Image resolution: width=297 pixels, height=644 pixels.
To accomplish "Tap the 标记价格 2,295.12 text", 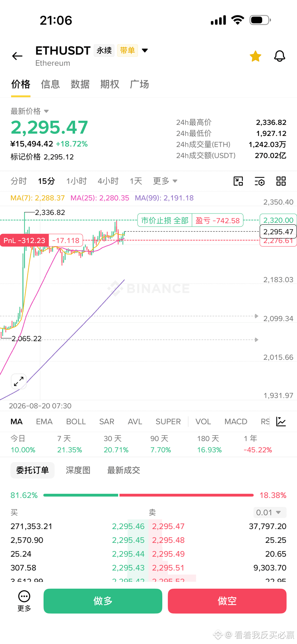I will (x=42, y=157).
